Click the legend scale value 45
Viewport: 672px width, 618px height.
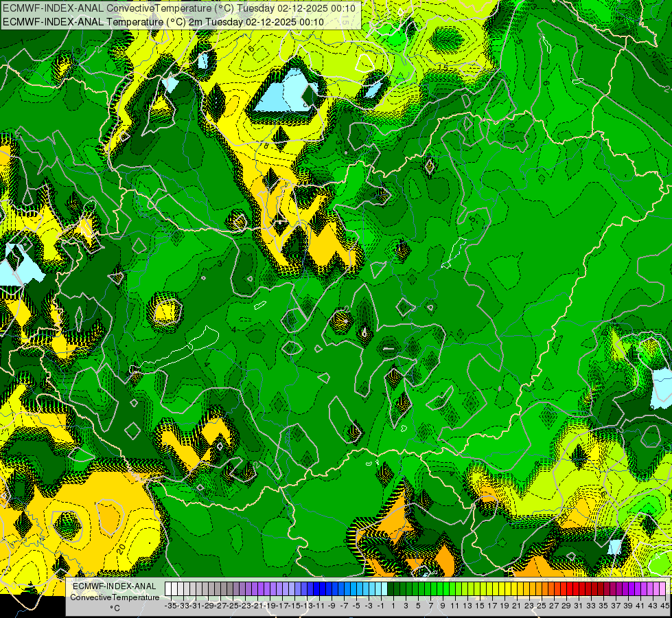664,606
